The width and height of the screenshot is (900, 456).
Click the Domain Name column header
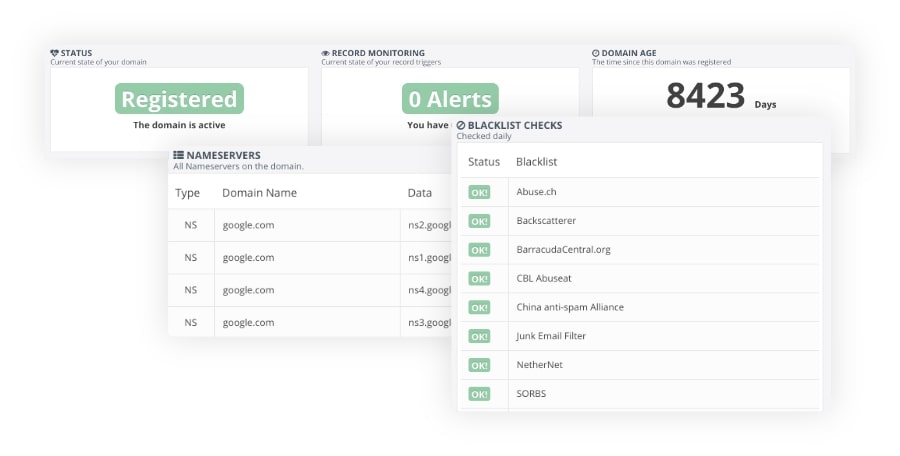pyautogui.click(x=259, y=193)
